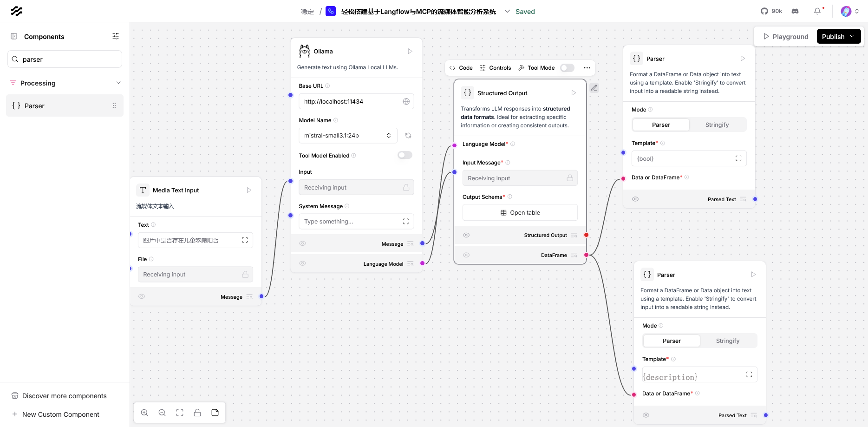Select Stringify mode in upper Parser
The image size is (868, 427).
(x=717, y=125)
